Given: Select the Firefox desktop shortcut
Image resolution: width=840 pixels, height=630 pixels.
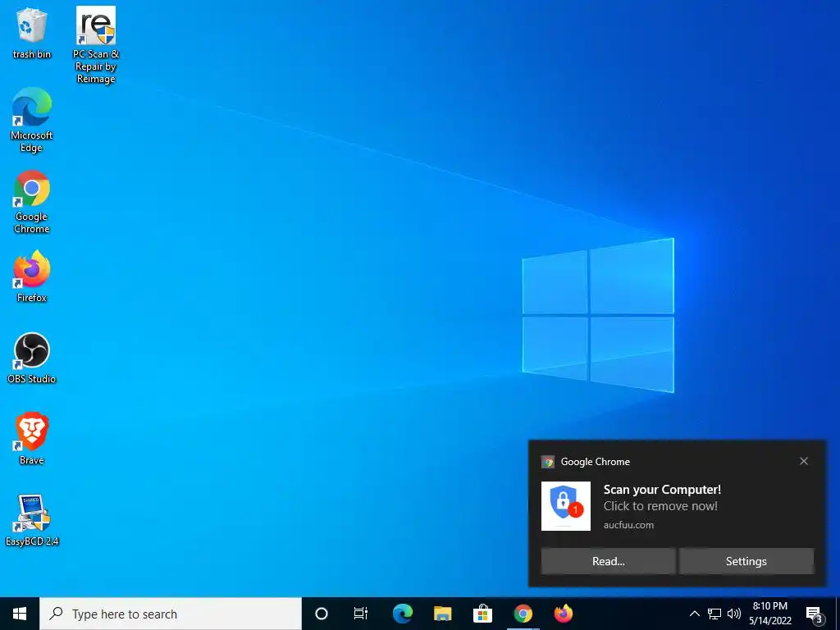Looking at the screenshot, I should pos(32,276).
